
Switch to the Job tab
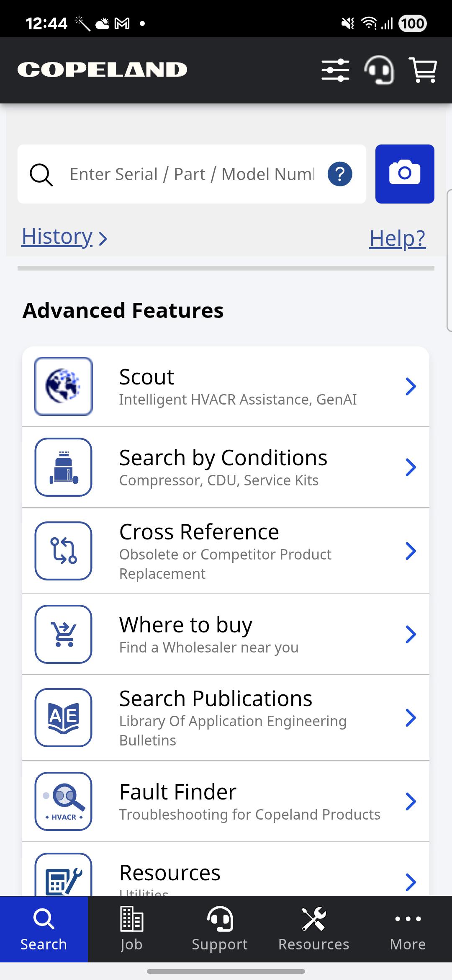(131, 929)
